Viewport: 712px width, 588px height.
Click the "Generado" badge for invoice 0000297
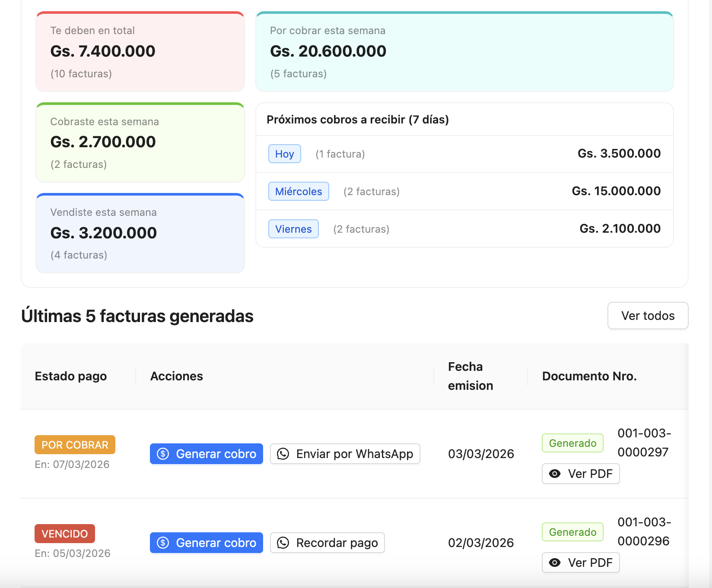572,443
